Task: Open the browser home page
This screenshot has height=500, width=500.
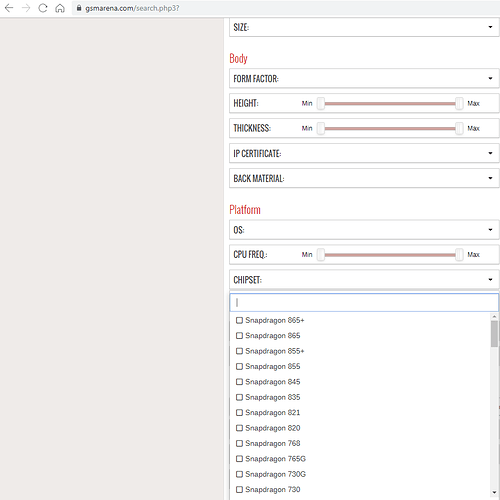Action: click(60, 8)
